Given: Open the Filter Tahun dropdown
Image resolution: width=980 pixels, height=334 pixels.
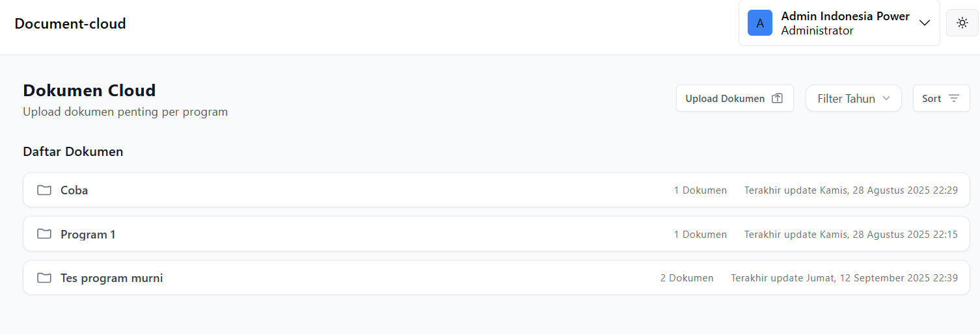Looking at the screenshot, I should (x=853, y=99).
